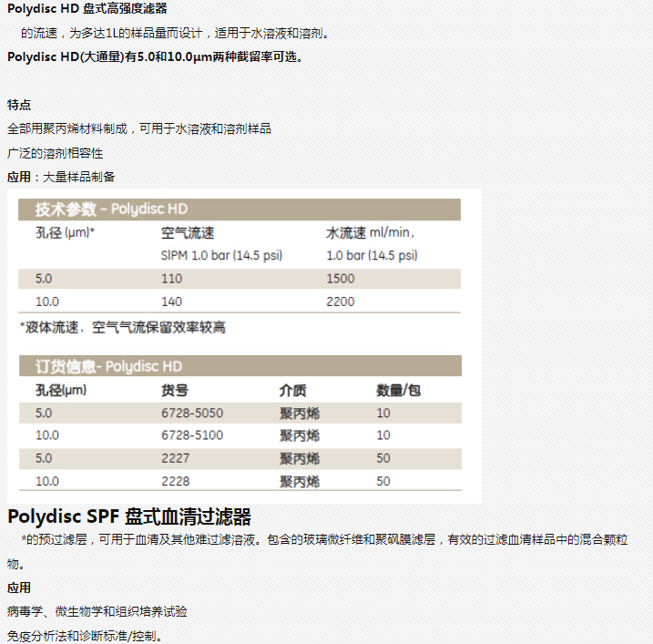The width and height of the screenshot is (653, 644).
Task: Click the '介质' column header
Action: 292,390
